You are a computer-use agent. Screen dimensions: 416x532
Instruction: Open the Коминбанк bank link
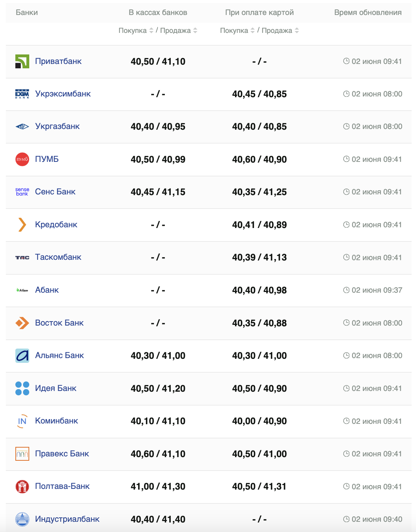coord(56,421)
